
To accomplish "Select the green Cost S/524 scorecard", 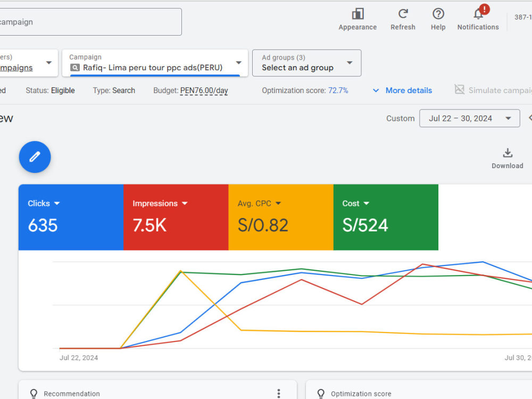I will click(x=386, y=217).
